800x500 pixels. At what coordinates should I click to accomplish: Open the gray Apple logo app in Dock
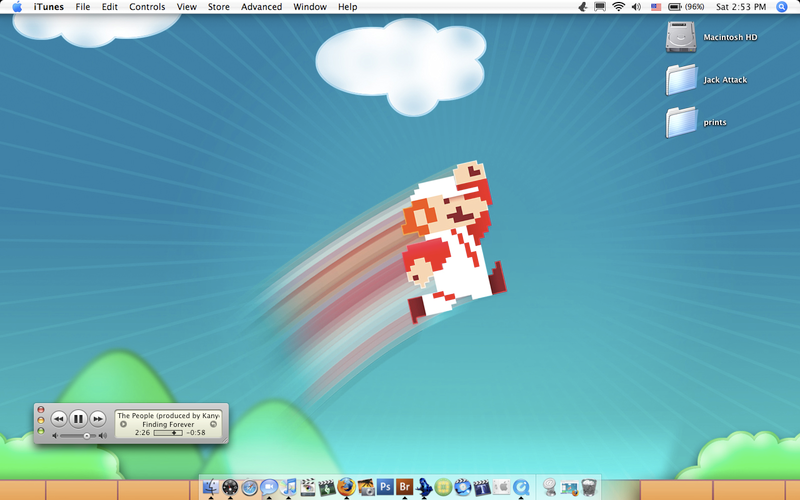point(502,487)
